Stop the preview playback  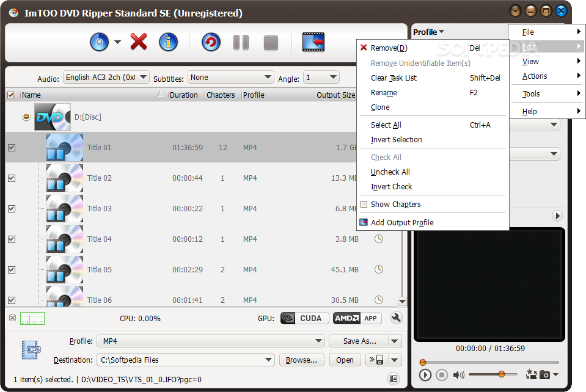coord(442,374)
